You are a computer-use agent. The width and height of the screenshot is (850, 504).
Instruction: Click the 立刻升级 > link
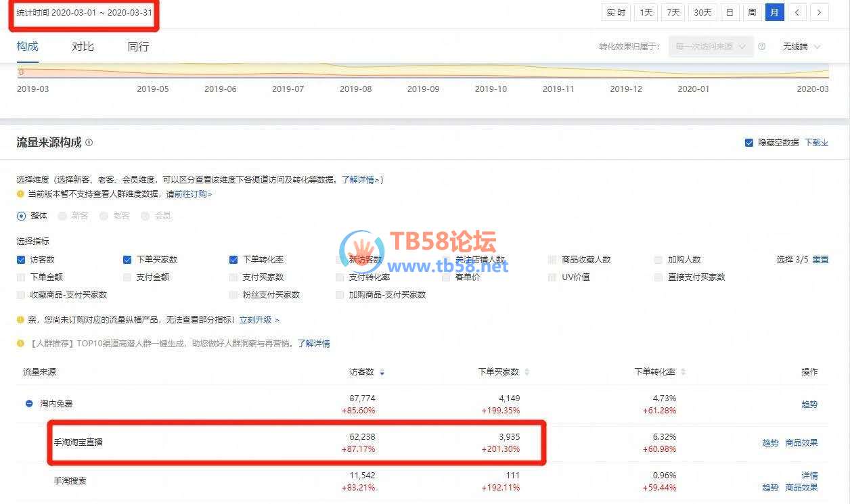tap(259, 319)
